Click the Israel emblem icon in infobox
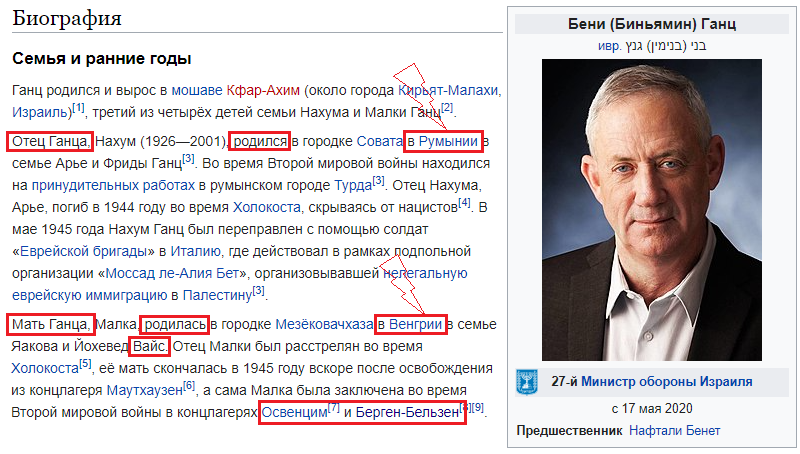This screenshot has width=800, height=454. 527,382
